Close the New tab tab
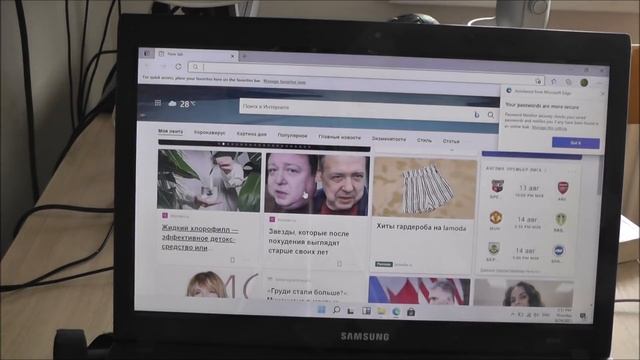The image size is (640, 360). (233, 56)
